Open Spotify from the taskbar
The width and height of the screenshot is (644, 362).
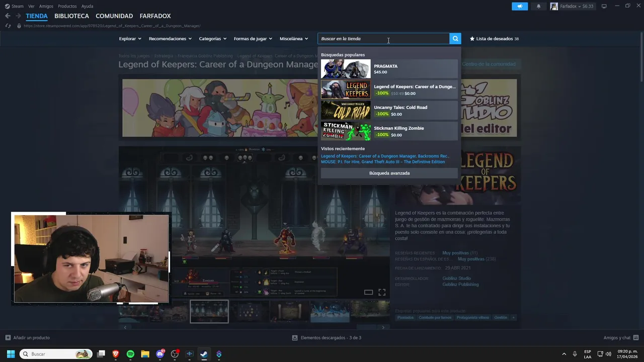tap(130, 354)
